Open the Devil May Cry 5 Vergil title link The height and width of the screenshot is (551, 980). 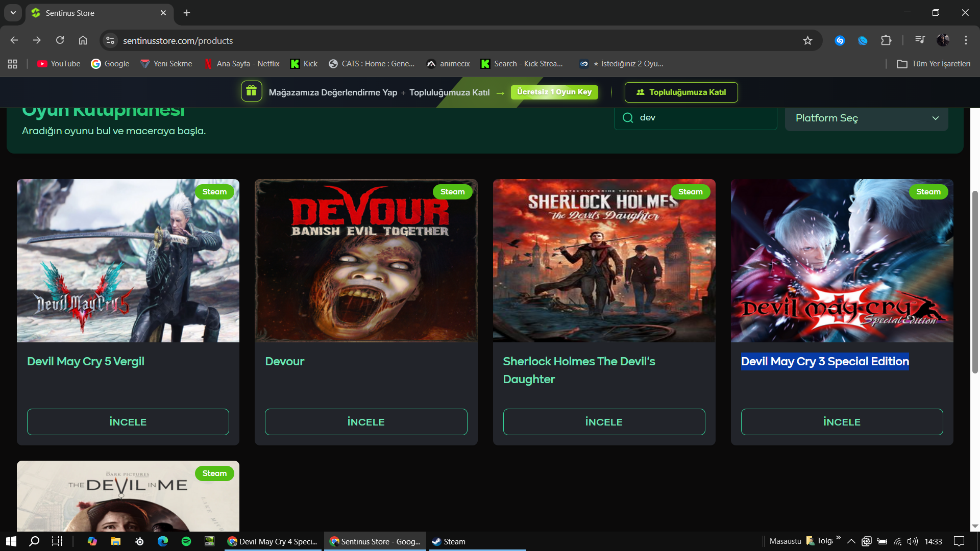point(86,361)
